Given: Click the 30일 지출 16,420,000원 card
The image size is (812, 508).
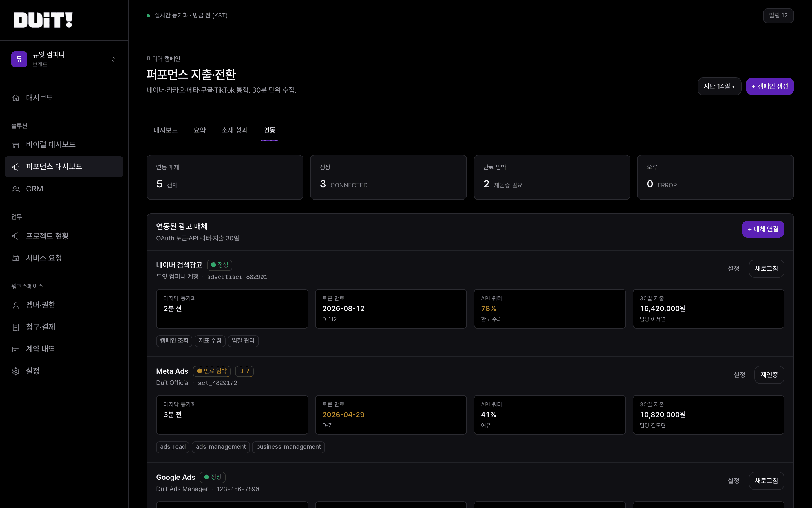Looking at the screenshot, I should tap(708, 309).
